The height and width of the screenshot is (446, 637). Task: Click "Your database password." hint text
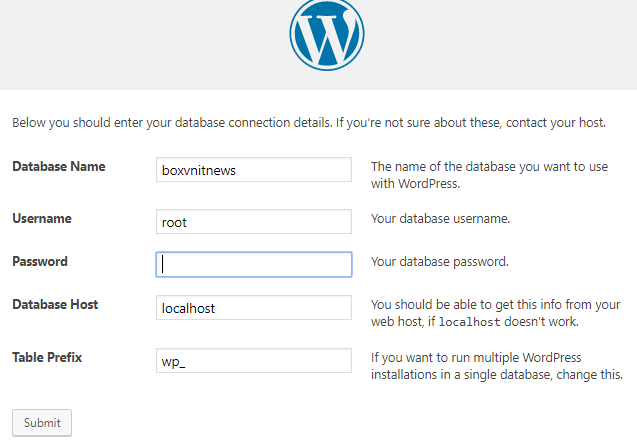[440, 262]
